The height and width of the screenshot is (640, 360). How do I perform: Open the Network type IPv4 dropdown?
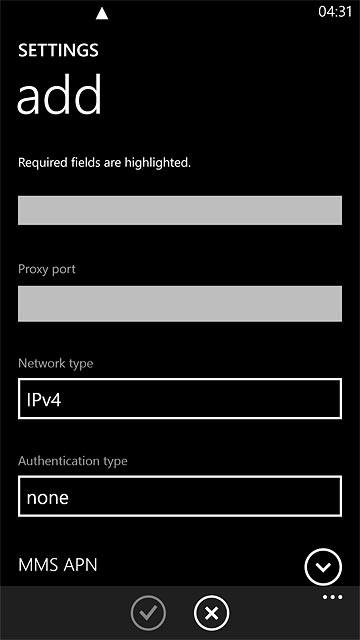(180, 399)
